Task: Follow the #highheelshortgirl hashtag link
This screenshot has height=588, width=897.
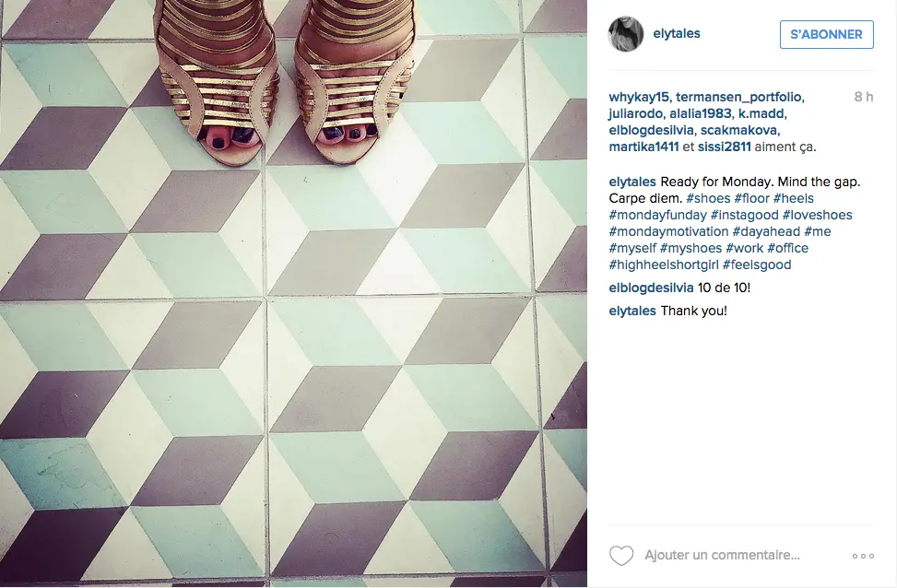Action: [x=664, y=265]
